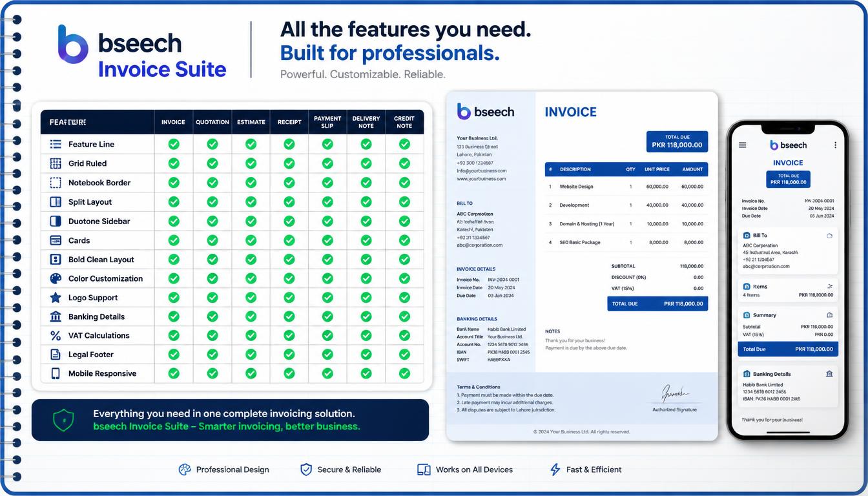
Task: Click the Bill To card icon on phone
Action: [x=747, y=236]
